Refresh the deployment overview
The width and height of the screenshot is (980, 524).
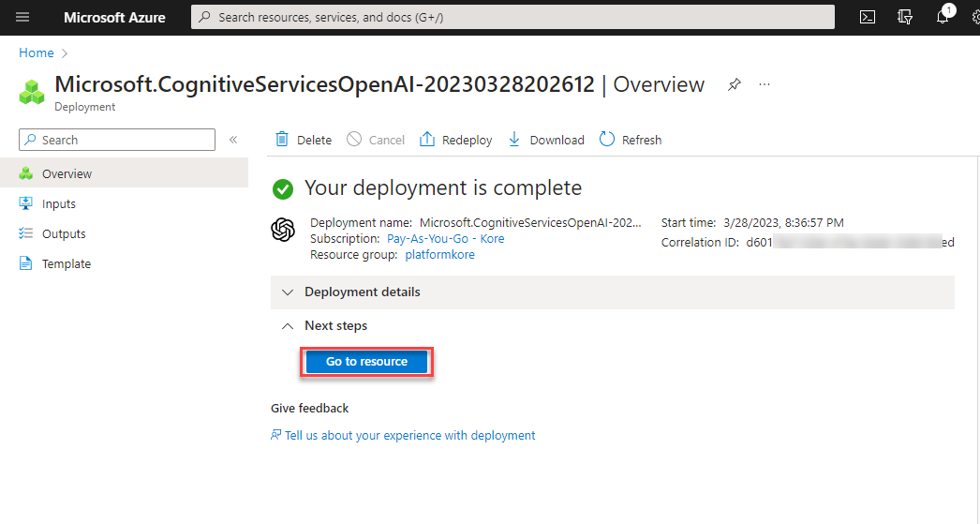631,140
